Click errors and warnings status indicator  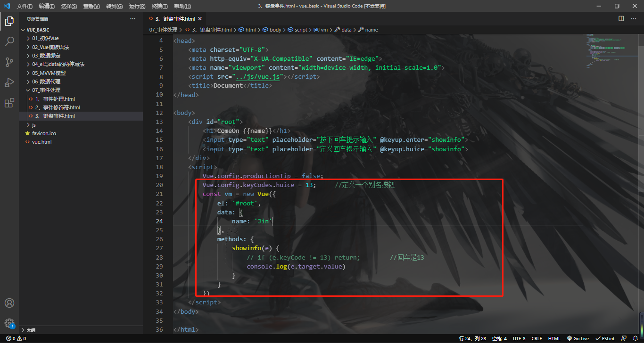coord(16,338)
